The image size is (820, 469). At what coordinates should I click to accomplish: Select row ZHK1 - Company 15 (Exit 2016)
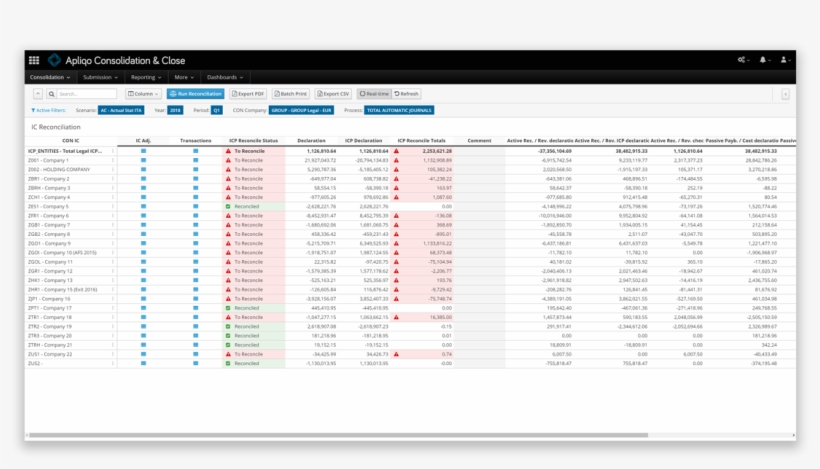pyautogui.click(x=62, y=290)
